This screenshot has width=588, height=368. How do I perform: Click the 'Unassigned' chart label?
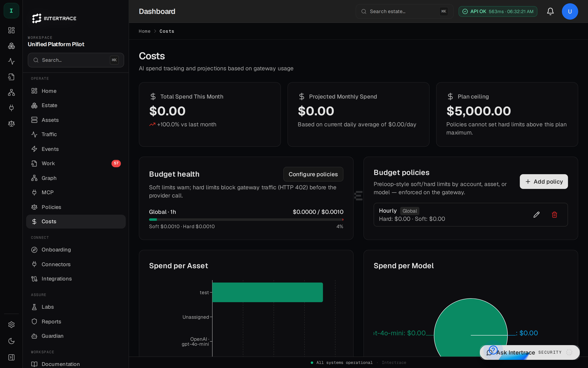(x=196, y=317)
